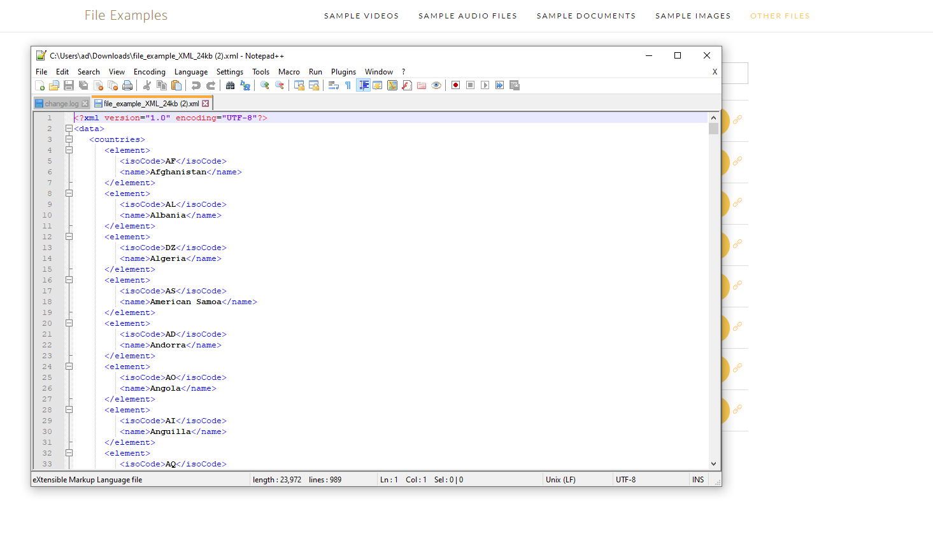
Task: Start macro recording with the red record icon
Action: pyautogui.click(x=455, y=85)
